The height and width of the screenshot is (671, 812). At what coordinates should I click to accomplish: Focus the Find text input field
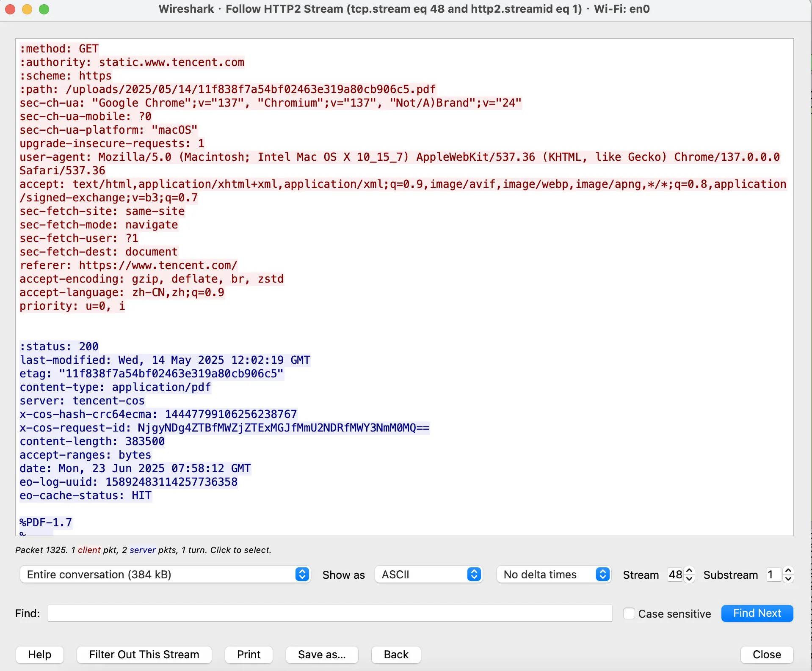(330, 613)
